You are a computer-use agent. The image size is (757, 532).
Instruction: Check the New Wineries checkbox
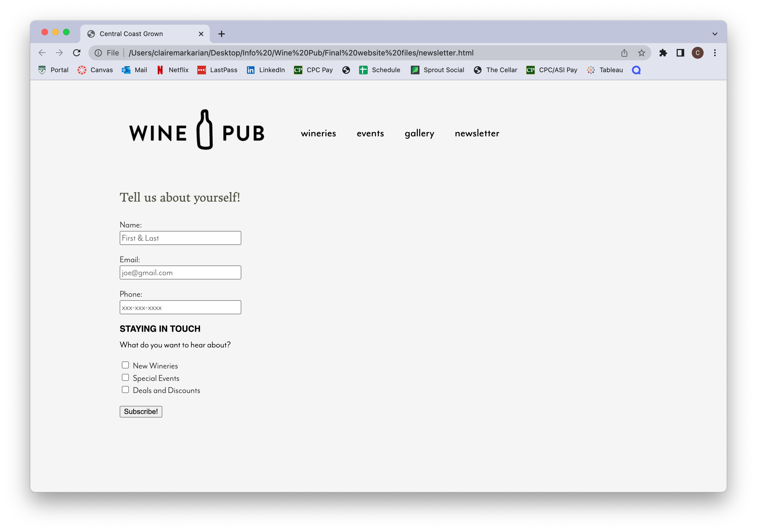(x=125, y=365)
